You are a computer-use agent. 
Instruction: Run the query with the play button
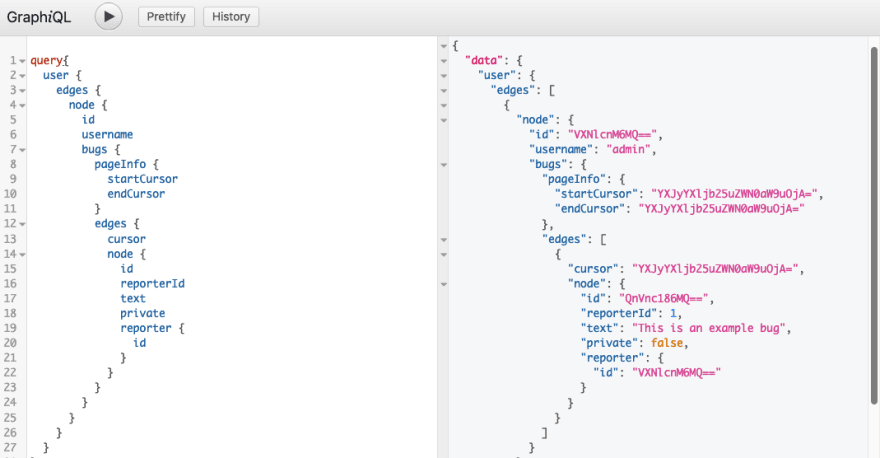[108, 16]
